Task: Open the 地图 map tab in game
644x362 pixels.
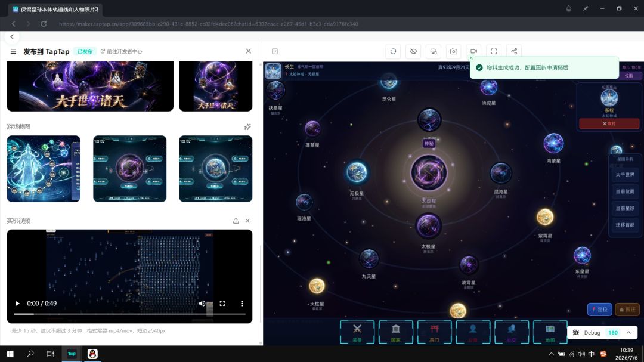Action: click(x=550, y=332)
